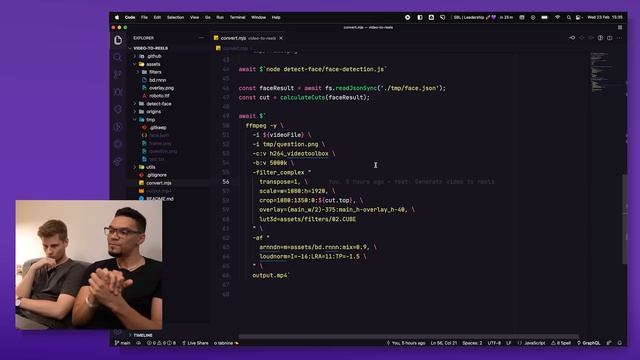Open the Window menu
Image resolution: width=640 pixels, height=360 pixels.
click(x=258, y=18)
